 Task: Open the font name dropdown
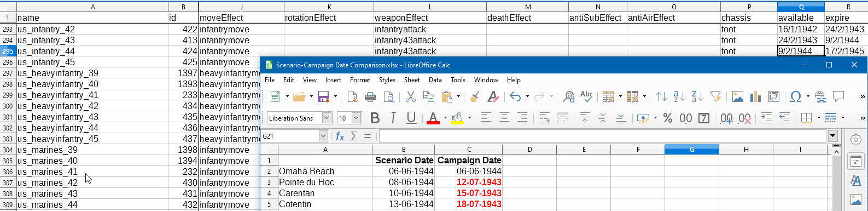pos(327,118)
